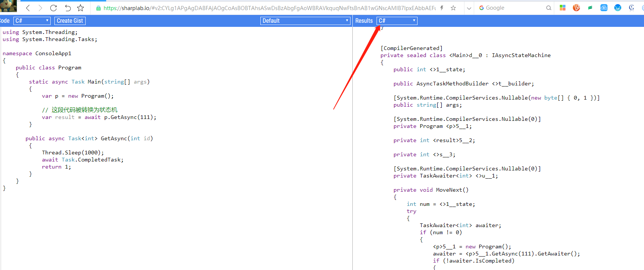This screenshot has width=644, height=270.
Task: Click the Doraemon avatar thumbnail
Action: pyautogui.click(x=8, y=6)
